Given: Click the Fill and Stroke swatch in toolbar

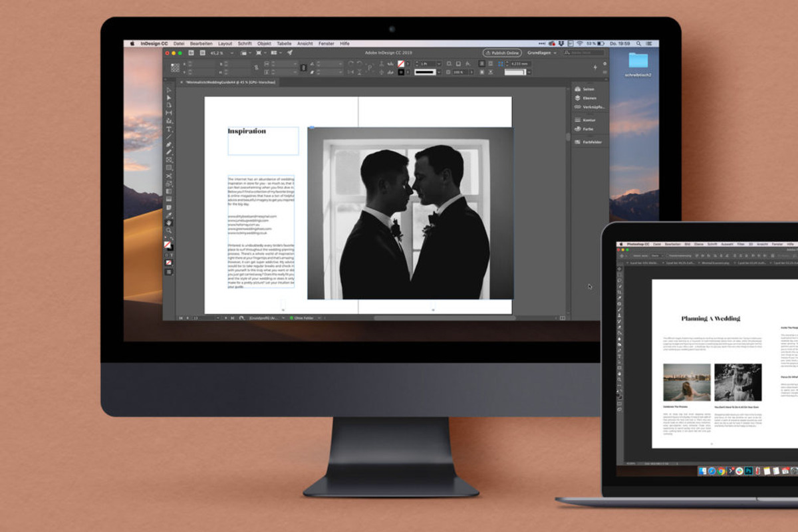Looking at the screenshot, I should tap(168, 245).
